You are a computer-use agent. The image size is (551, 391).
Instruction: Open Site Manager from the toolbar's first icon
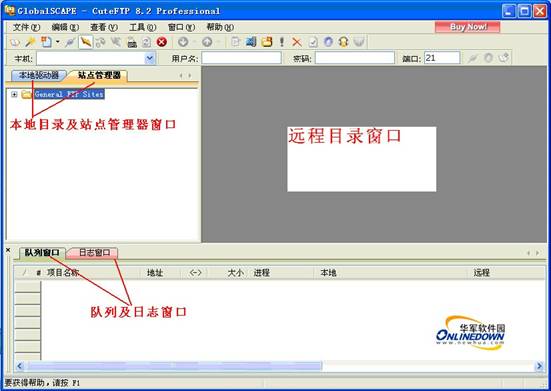15,43
